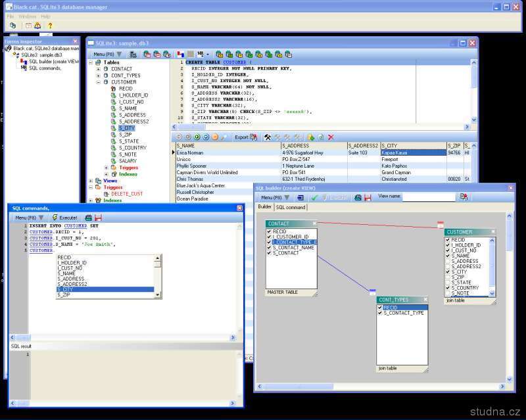Switch to the Builder tab
Viewport: 526px width, 420px height.
click(x=265, y=206)
